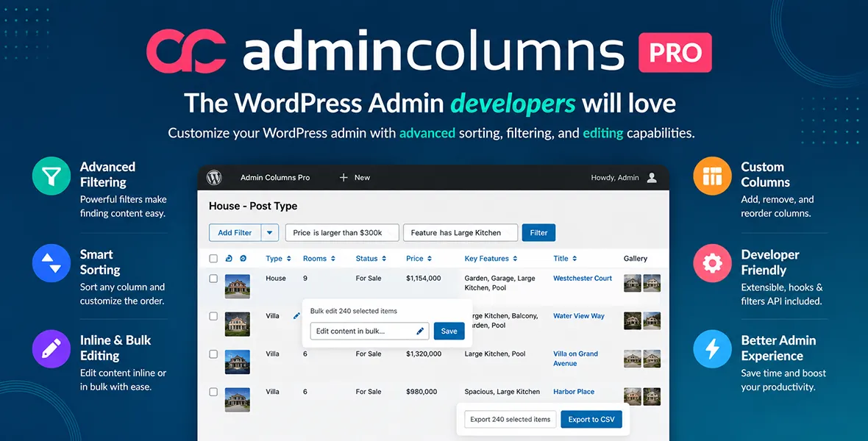
Task: Click the 'House - Post Type' heading
Action: tap(253, 207)
